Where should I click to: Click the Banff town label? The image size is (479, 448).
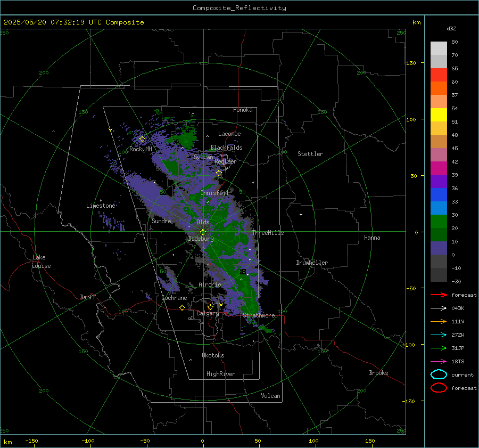88,297
